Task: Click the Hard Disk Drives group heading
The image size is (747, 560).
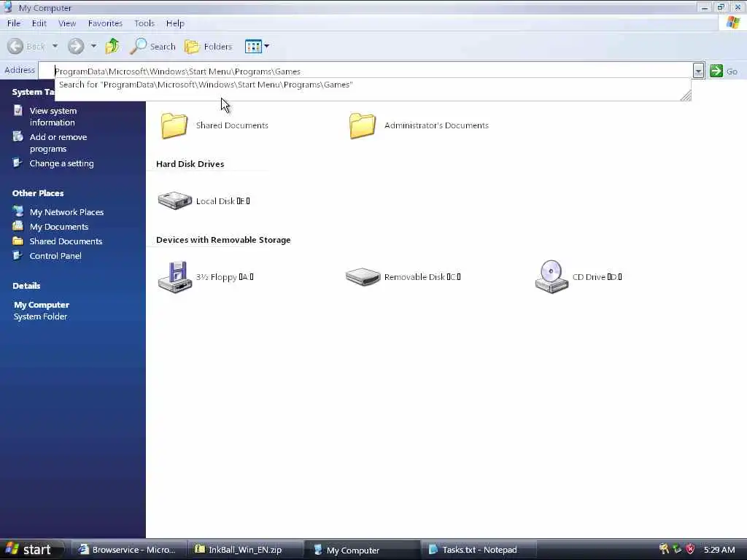Action: (x=190, y=164)
